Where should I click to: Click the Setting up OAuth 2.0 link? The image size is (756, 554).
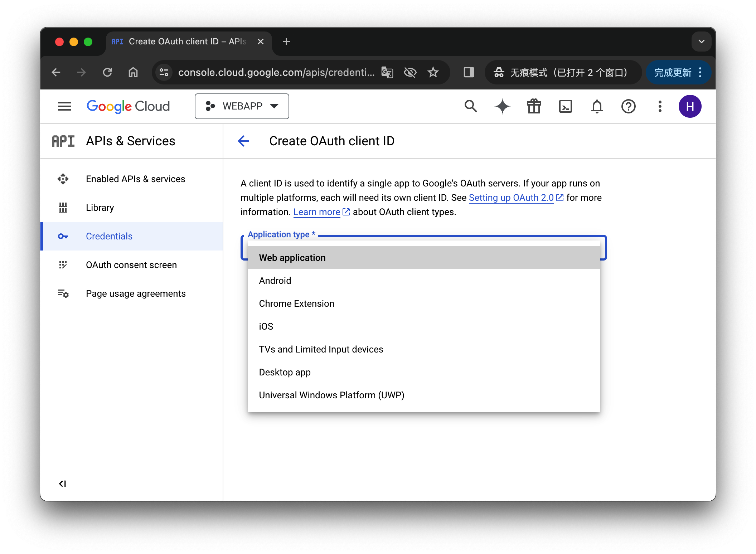[511, 197]
